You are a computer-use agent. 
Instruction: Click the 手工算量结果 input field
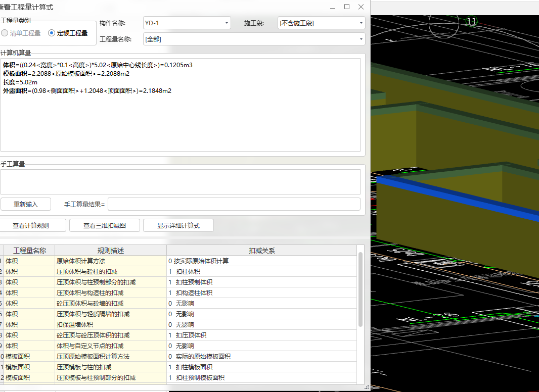(234, 204)
